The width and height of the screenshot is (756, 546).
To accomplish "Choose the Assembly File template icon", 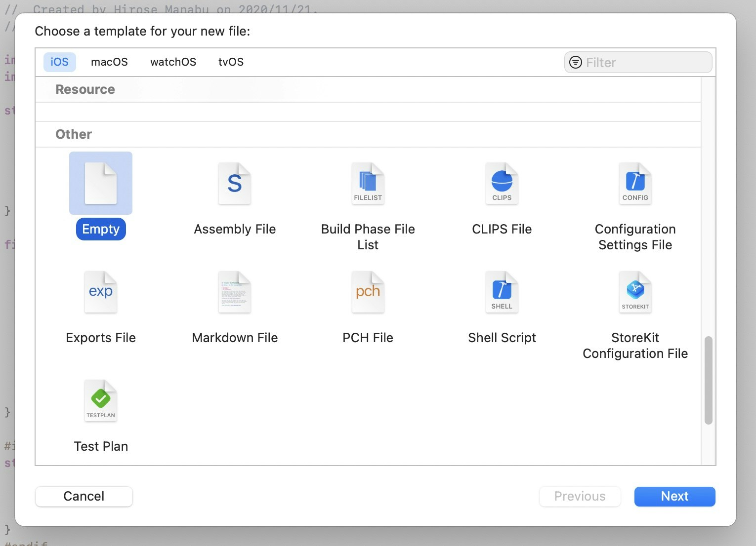I will pos(235,183).
